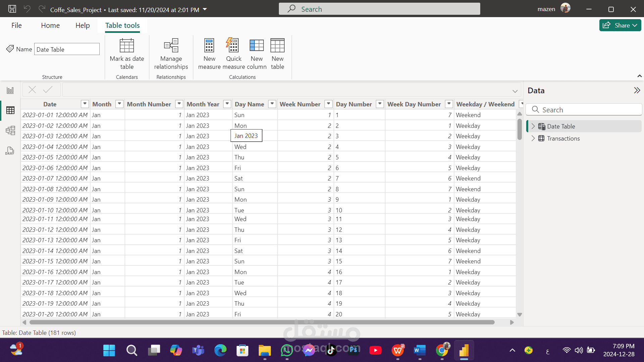
Task: Switch to the Help tab
Action: (83, 25)
